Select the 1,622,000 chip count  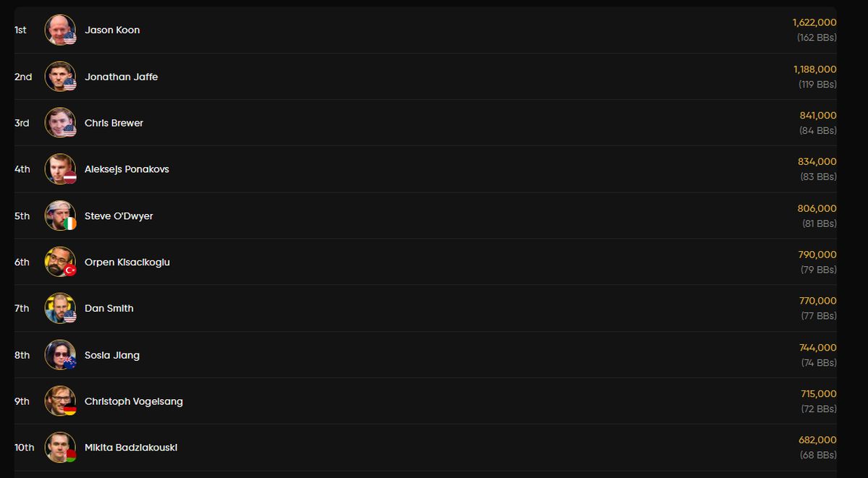point(814,22)
